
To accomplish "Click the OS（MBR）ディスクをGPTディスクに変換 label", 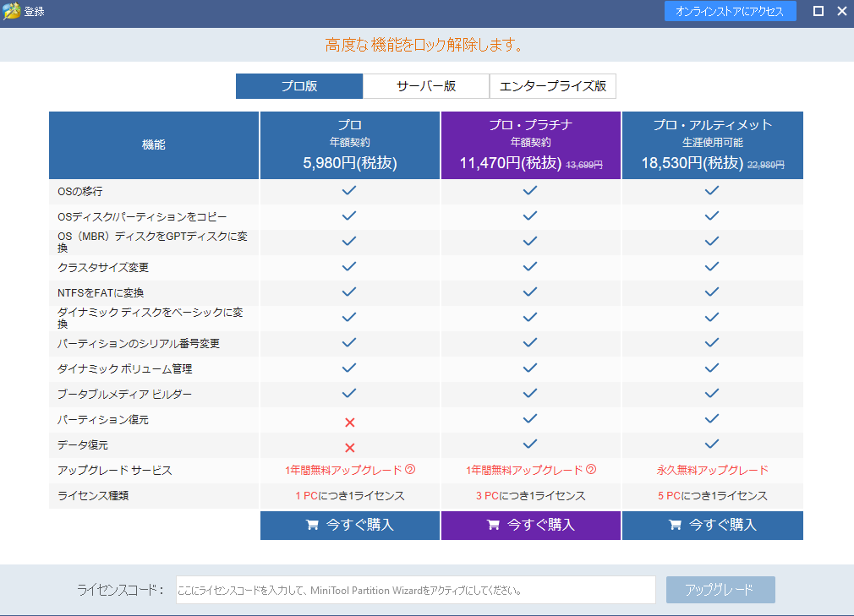I will click(x=152, y=243).
